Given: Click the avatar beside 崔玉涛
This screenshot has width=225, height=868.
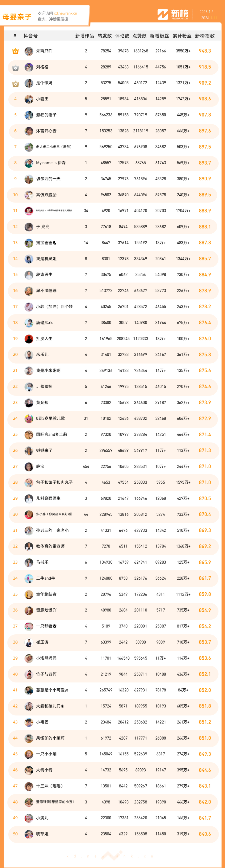Looking at the screenshot, I should coord(29,642).
